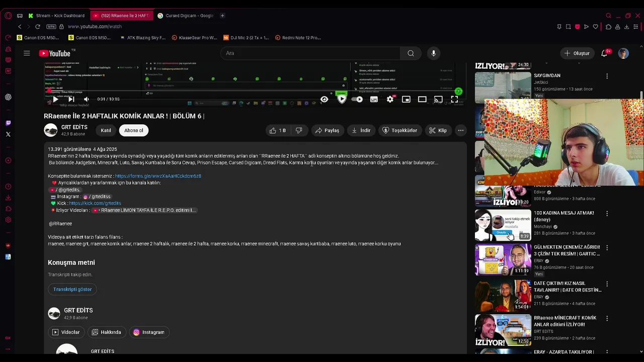Open DJI Mic 2 bookmark
Image resolution: width=644 pixels, height=362 pixels.
[246, 38]
